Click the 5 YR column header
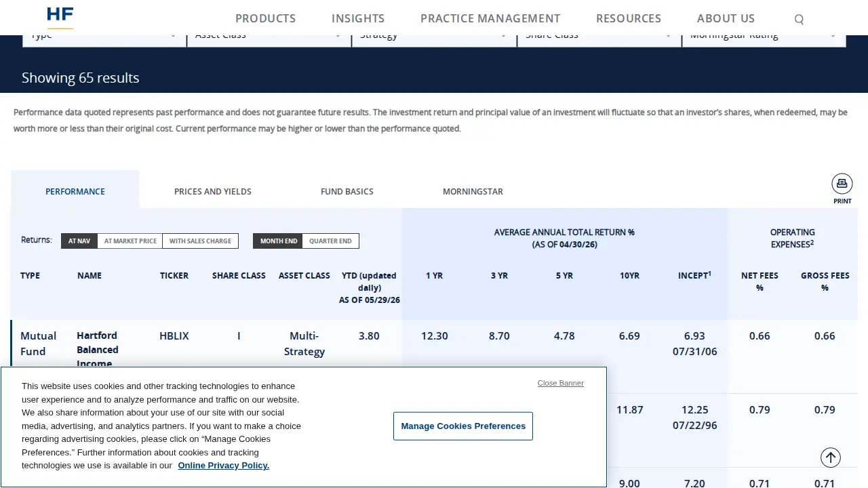Image resolution: width=868 pixels, height=488 pixels. 564,275
